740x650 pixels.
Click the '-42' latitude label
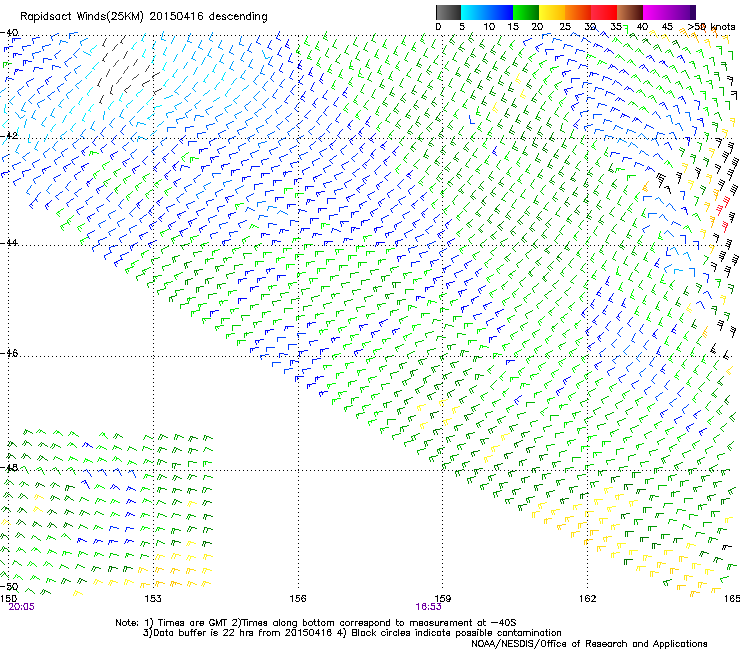pyautogui.click(x=9, y=136)
